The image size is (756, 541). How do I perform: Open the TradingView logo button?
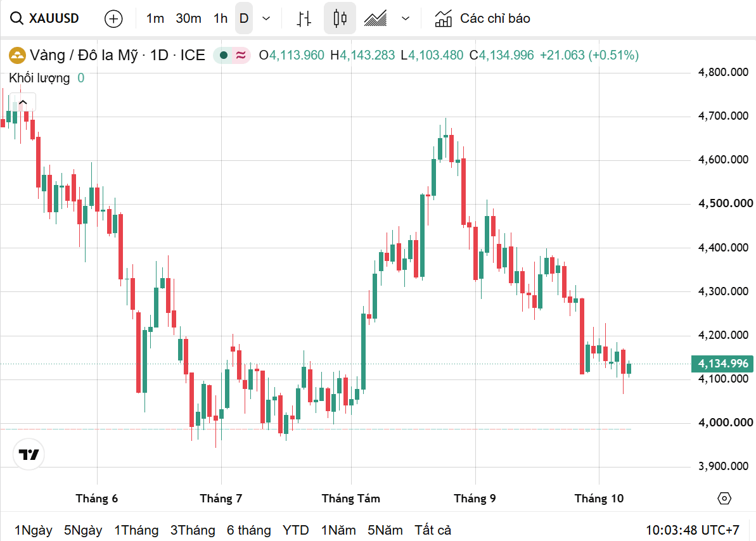pyautogui.click(x=29, y=454)
